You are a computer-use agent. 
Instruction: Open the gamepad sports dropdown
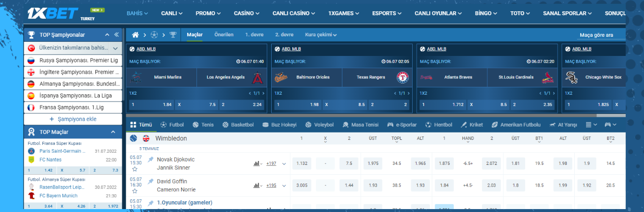611,125
